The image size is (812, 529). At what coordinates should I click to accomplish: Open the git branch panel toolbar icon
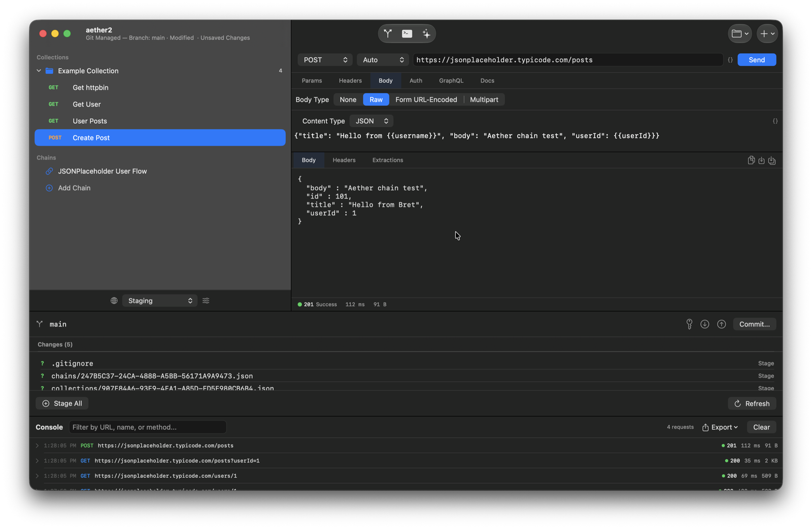(388, 33)
